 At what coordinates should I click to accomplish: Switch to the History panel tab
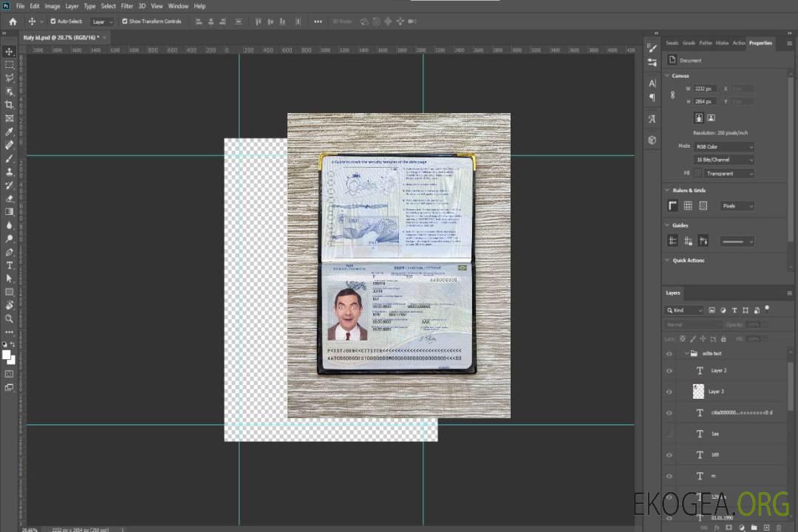click(722, 43)
